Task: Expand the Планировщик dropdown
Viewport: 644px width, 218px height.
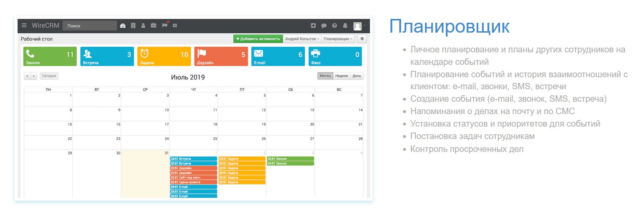Action: click(x=338, y=39)
